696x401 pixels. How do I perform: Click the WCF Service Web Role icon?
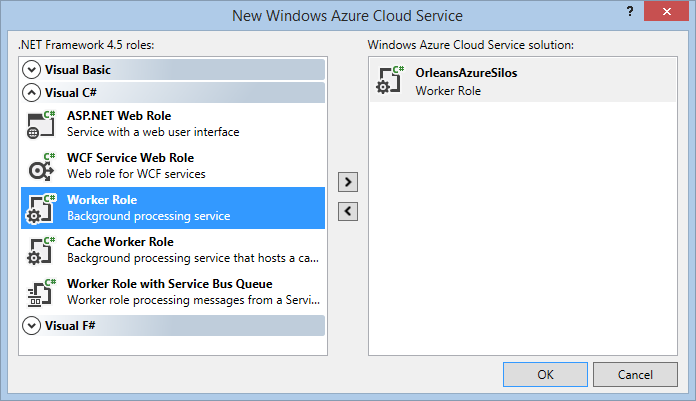[42, 166]
